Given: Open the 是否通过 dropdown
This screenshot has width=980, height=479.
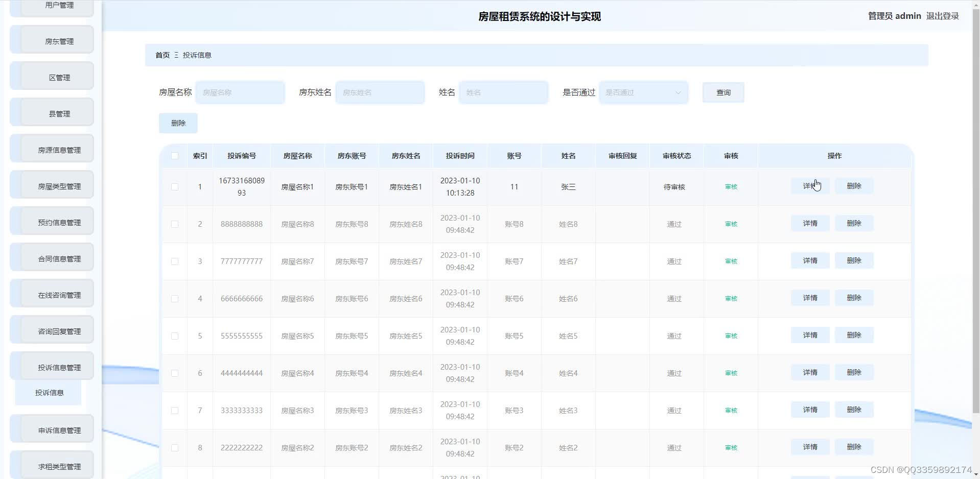Looking at the screenshot, I should pos(643,92).
